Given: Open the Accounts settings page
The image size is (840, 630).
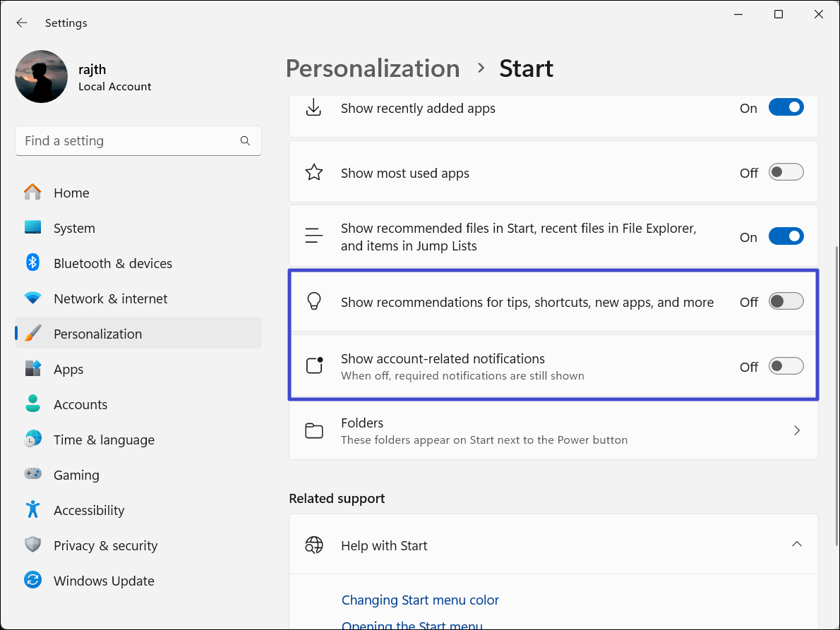Looking at the screenshot, I should (x=80, y=404).
